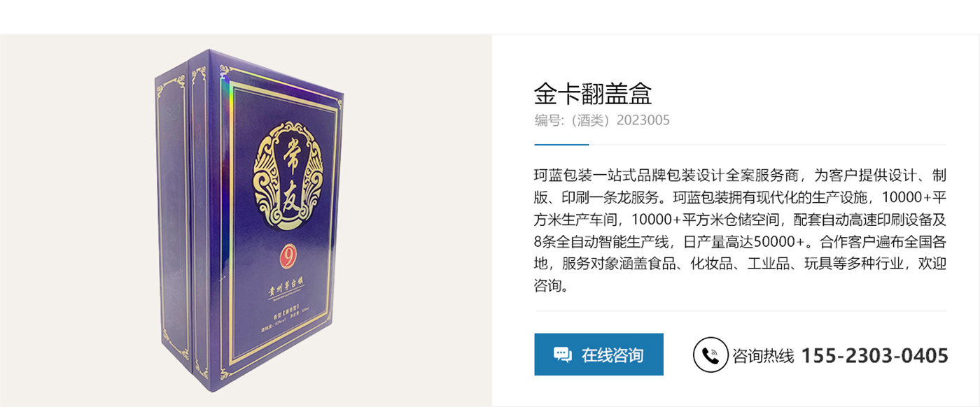Select the product title 金卡翻盖盒
Viewport: 980px width, 407px height.
pos(593,93)
